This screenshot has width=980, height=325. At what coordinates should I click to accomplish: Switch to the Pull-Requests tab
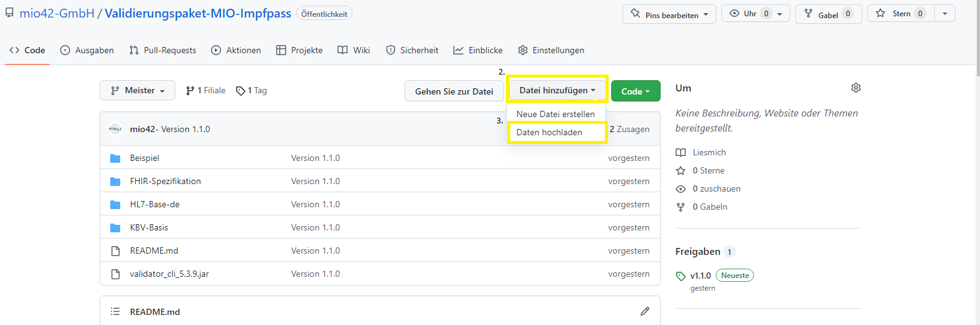(x=163, y=50)
